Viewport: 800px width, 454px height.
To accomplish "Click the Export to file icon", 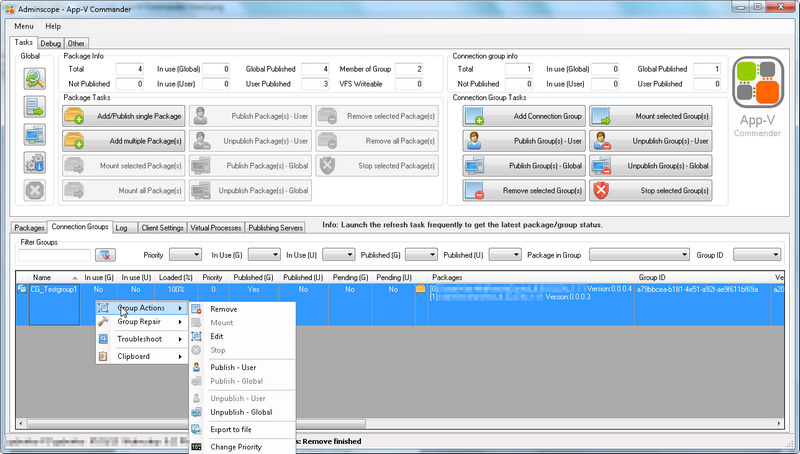I will click(x=196, y=430).
